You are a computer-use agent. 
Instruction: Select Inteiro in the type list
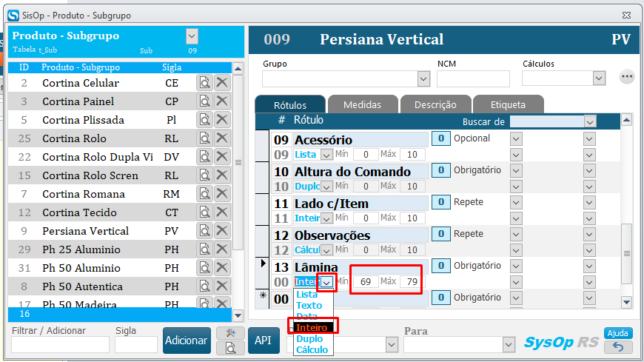[x=312, y=326]
